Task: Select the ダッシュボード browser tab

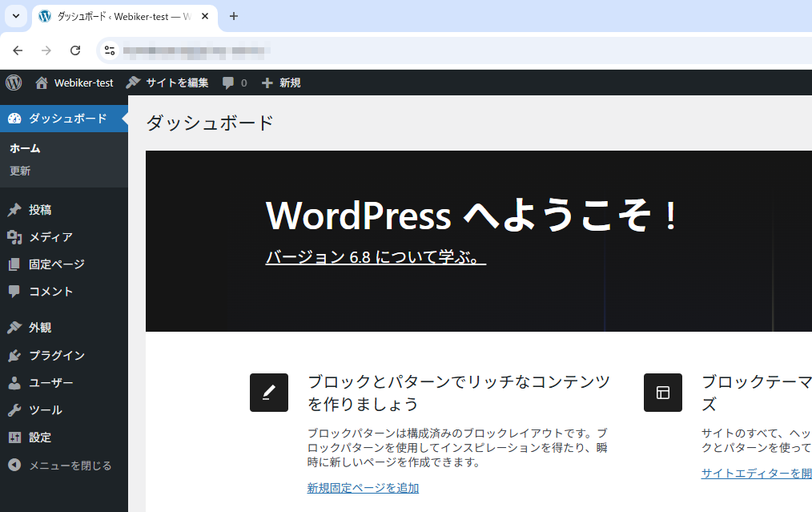Action: click(124, 17)
